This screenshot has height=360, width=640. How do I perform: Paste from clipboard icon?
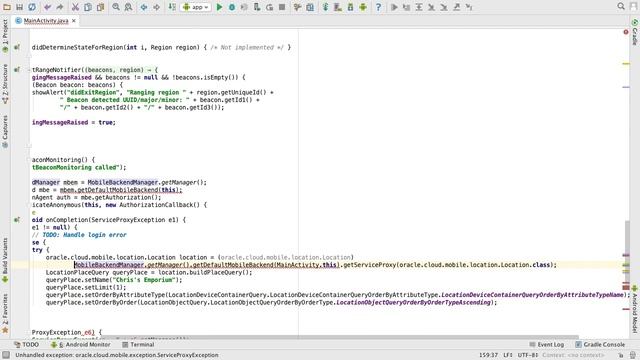coord(100,7)
